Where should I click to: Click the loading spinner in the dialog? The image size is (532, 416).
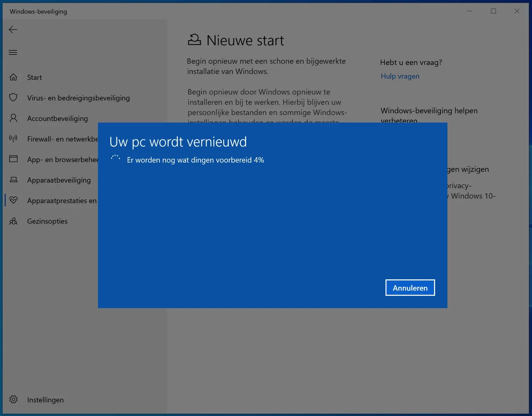pos(115,158)
